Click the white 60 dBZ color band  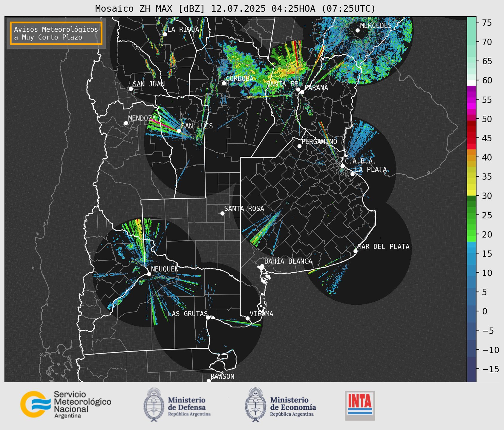pyautogui.click(x=471, y=83)
